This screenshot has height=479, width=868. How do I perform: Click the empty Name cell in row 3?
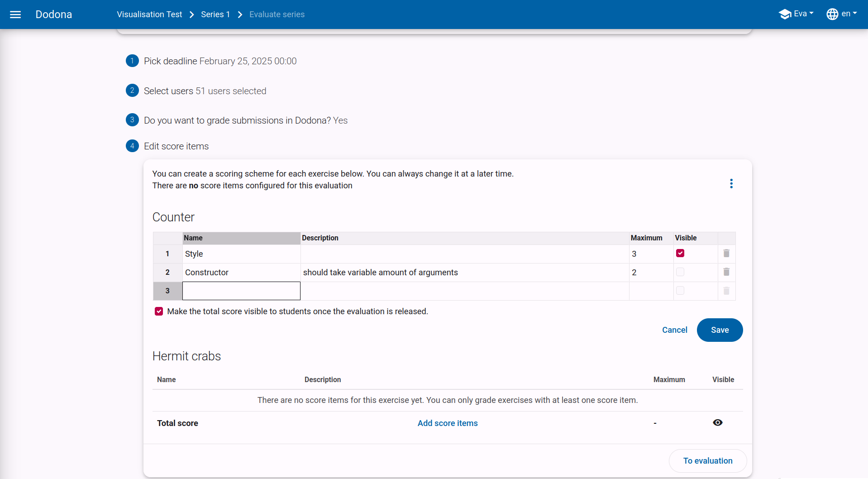click(241, 291)
